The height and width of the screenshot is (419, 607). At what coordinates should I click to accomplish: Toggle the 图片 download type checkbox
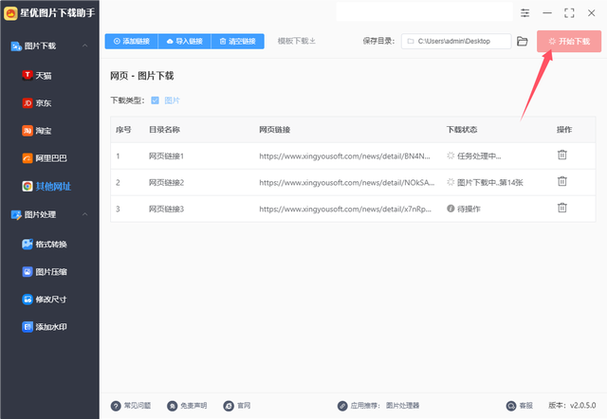(155, 101)
